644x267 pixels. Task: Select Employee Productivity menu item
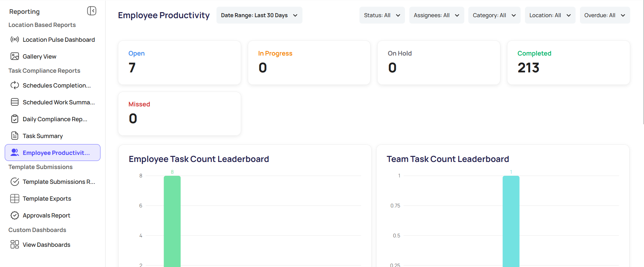click(53, 153)
